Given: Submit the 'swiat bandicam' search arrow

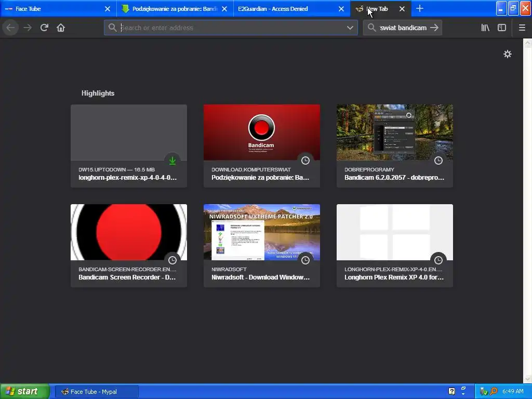Looking at the screenshot, I should point(434,28).
